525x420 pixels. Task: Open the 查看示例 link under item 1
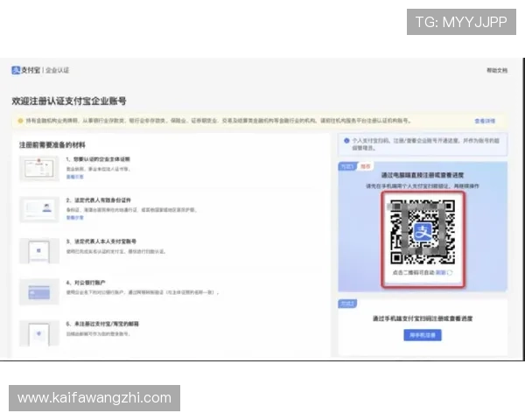(x=74, y=177)
